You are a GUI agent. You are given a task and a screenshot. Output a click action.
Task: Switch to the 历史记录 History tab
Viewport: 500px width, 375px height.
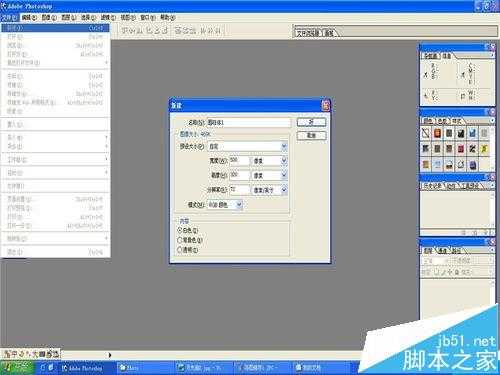tap(432, 186)
